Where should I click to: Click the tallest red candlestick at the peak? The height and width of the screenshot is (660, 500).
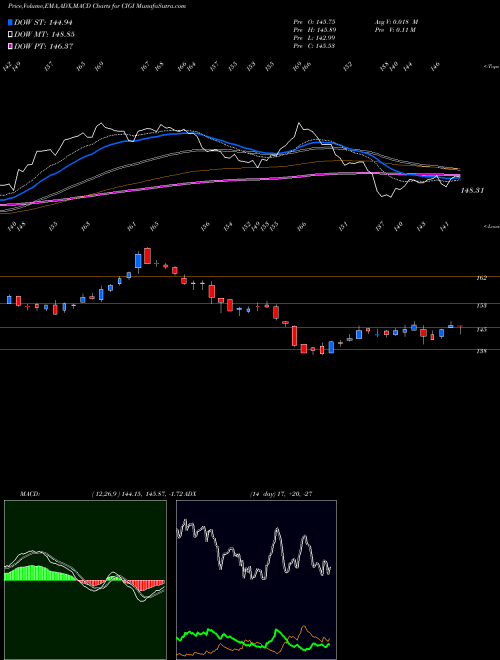[147, 256]
